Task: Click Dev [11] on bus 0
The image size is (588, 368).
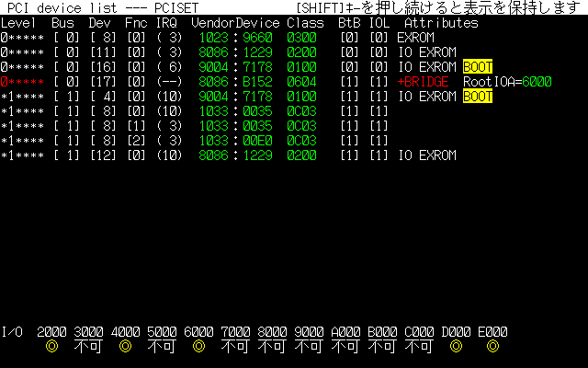Action: (x=103, y=52)
